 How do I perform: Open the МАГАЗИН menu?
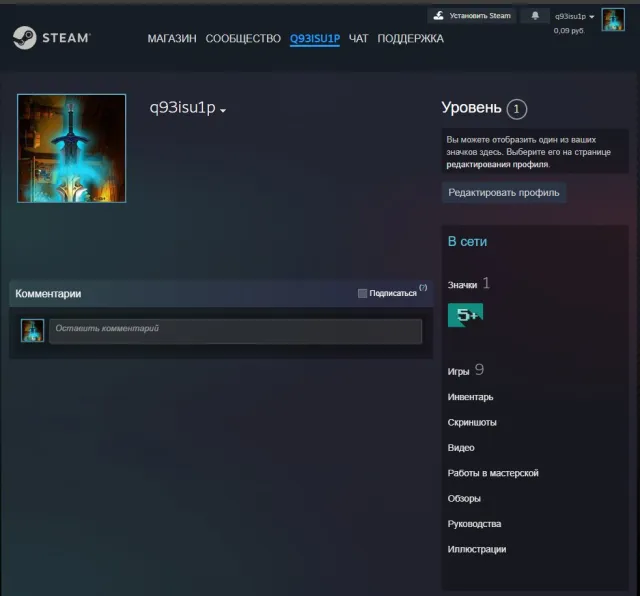(172, 38)
